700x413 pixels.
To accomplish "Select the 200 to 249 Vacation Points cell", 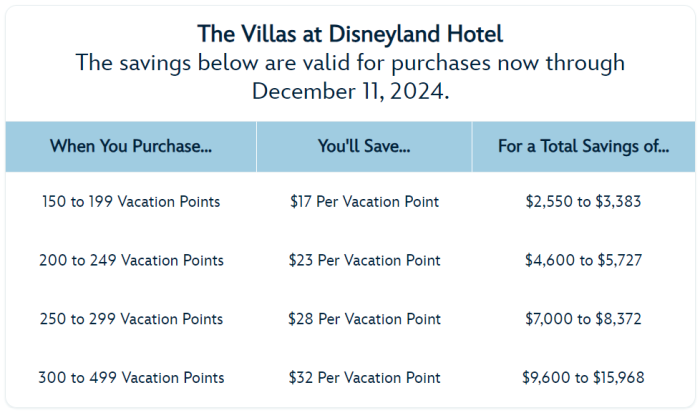I will 131,260.
